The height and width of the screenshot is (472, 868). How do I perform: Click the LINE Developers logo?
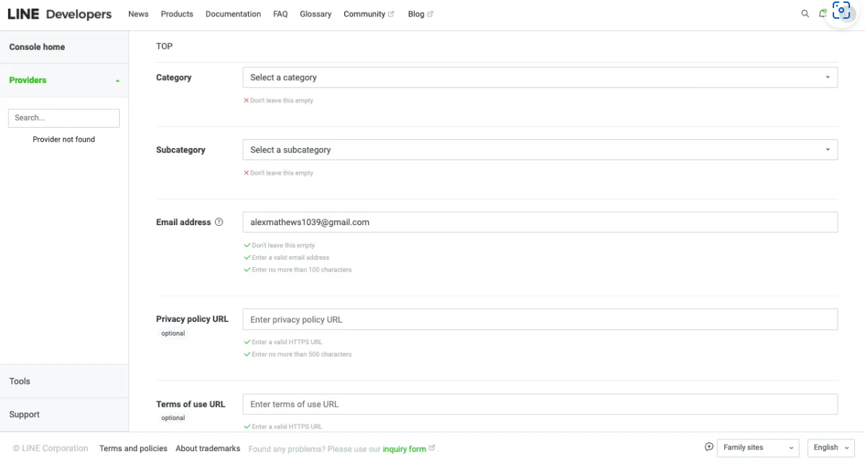(x=59, y=14)
